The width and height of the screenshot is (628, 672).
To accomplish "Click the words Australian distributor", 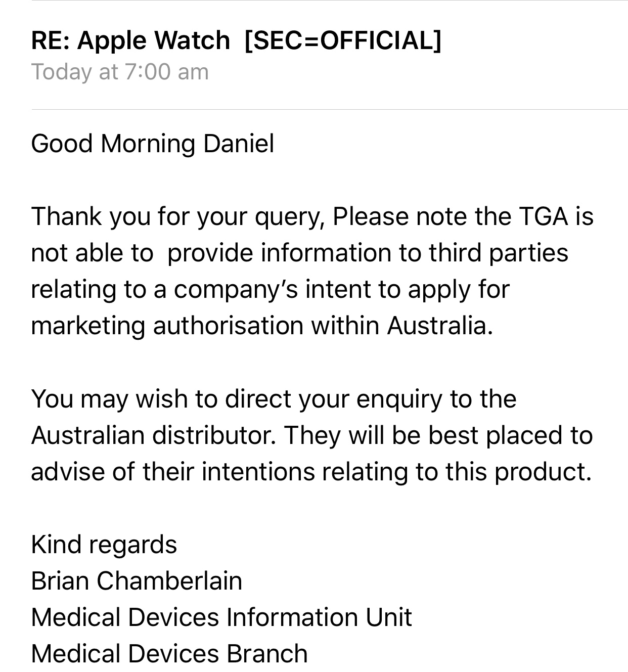I will 154,435.
